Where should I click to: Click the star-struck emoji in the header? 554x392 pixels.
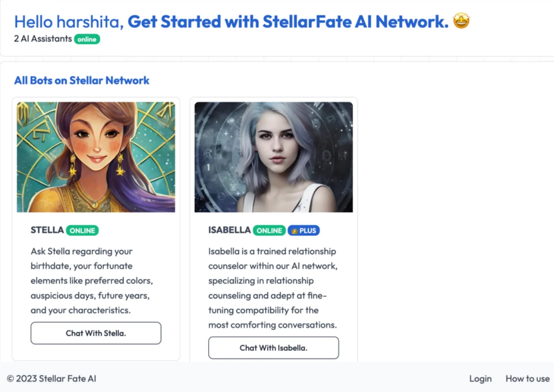[462, 21]
